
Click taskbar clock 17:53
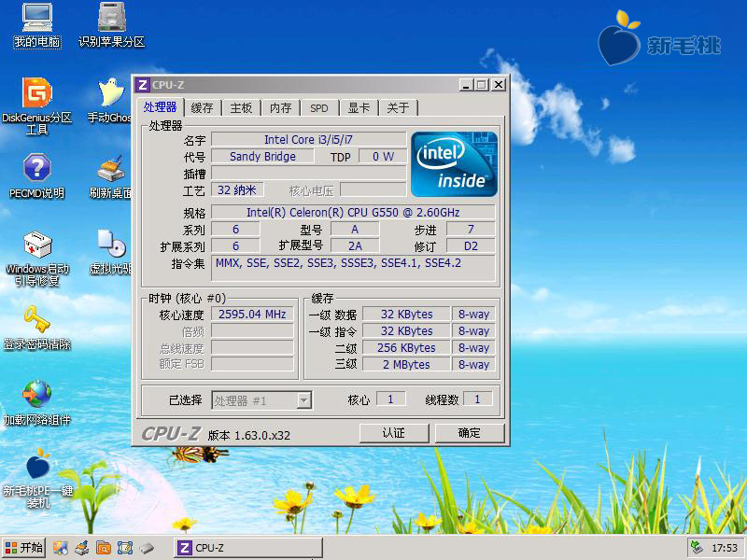coord(725,548)
